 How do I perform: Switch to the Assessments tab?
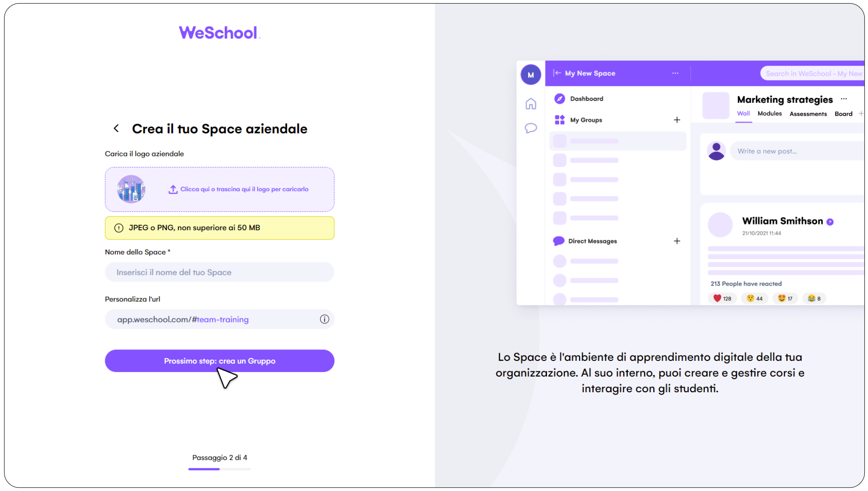(808, 114)
